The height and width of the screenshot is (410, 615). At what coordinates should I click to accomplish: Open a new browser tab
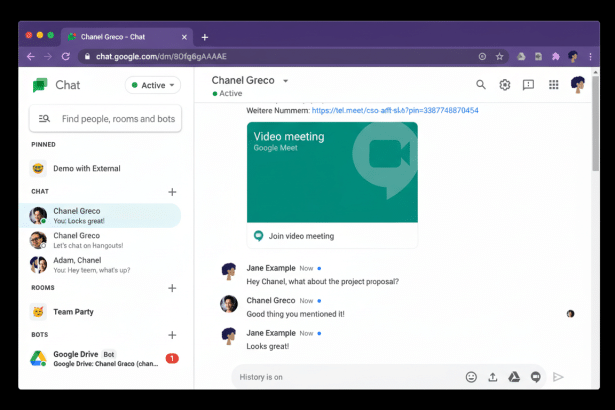(x=204, y=37)
